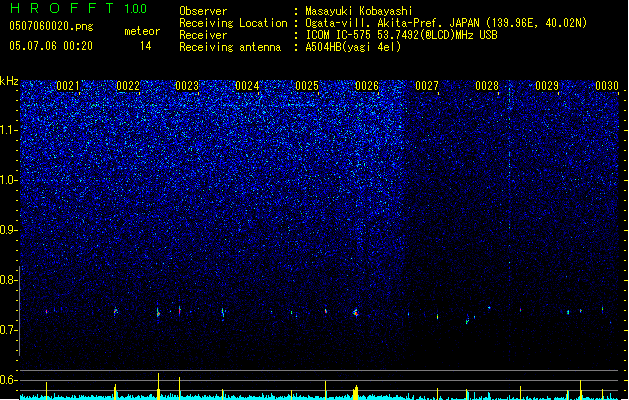Click the A504HB(yagi 4el) antenna text

tap(353, 47)
